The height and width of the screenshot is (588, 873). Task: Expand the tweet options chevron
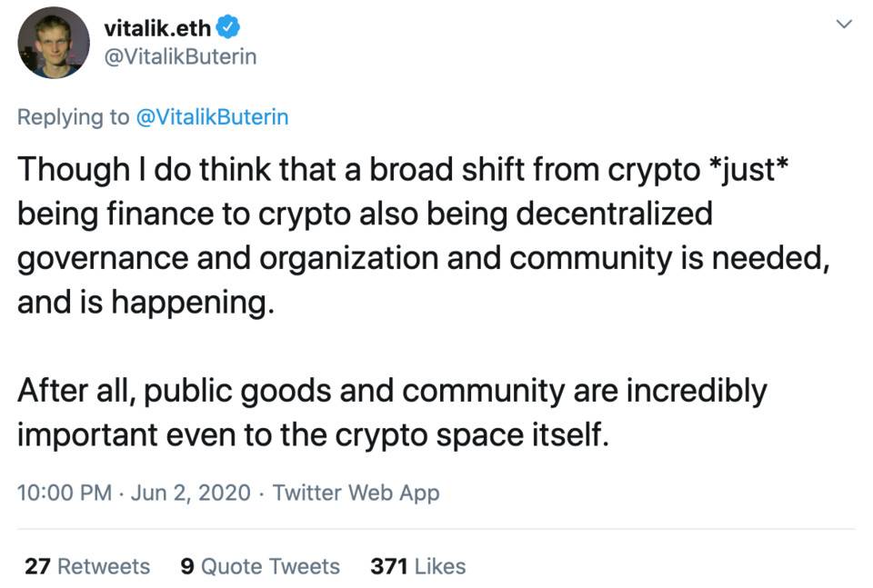844,24
